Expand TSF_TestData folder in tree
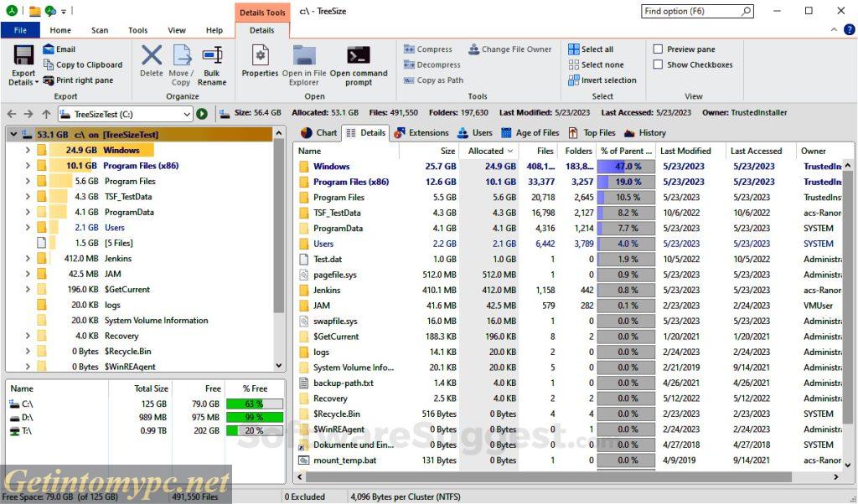Viewport: 858px width, 504px height. (28, 196)
